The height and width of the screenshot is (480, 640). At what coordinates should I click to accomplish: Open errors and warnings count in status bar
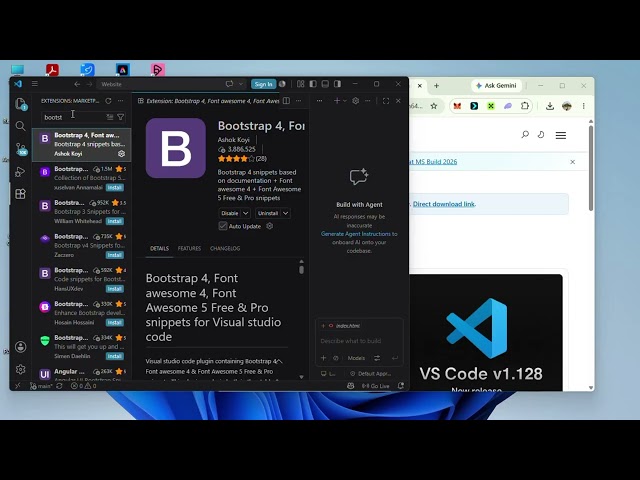pyautogui.click(x=84, y=386)
